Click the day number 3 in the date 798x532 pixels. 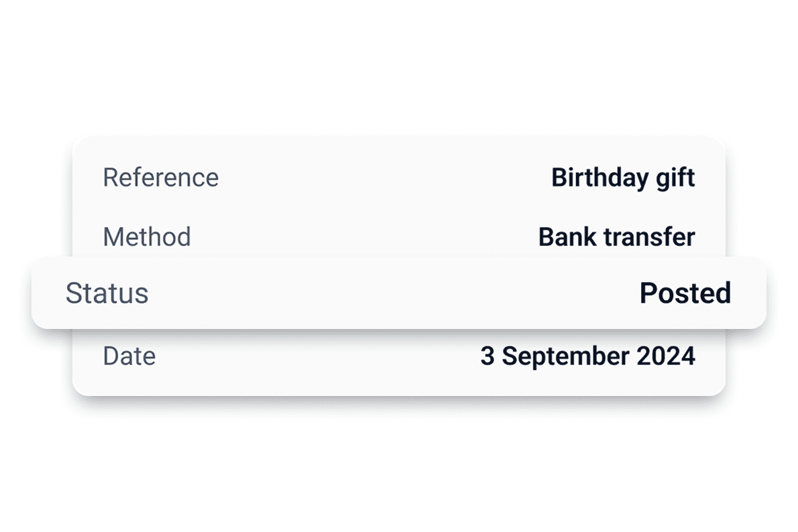488,356
